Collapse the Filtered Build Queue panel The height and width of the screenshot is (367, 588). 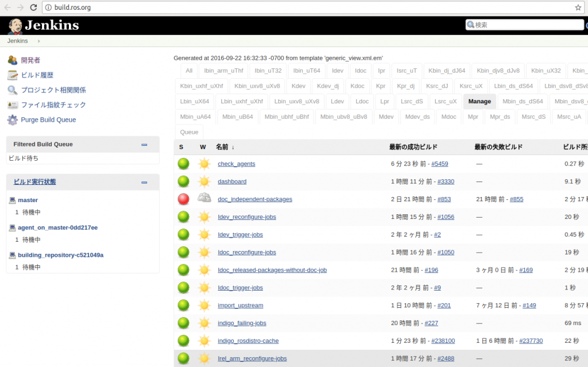coord(144,145)
